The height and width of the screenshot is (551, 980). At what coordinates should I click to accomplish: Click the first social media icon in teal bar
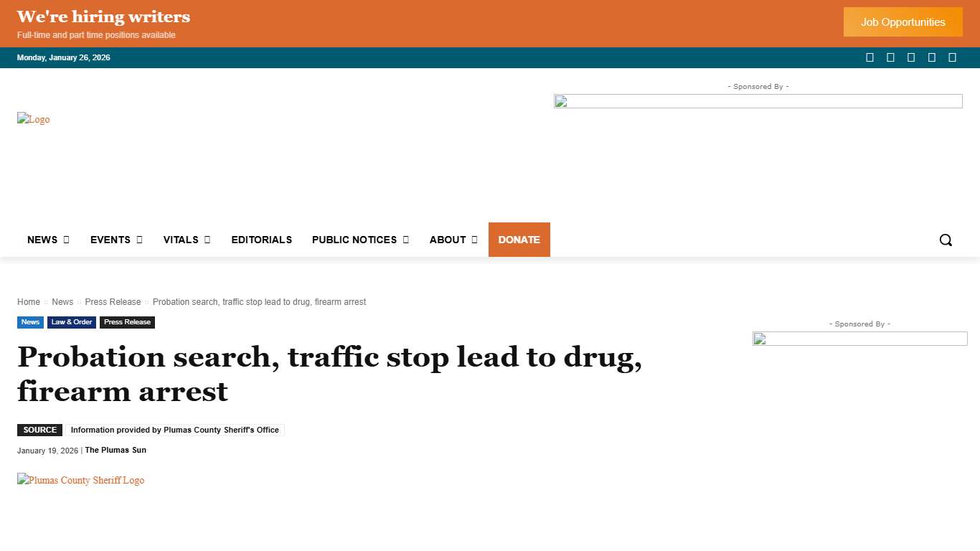[870, 57]
